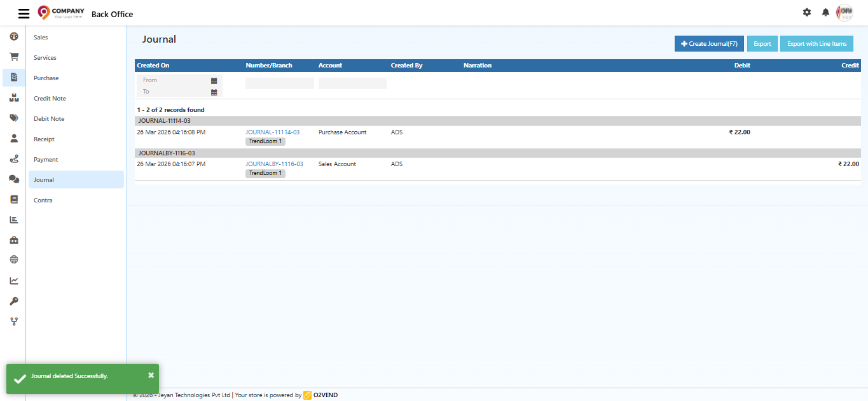This screenshot has height=401, width=868.
Task: Open settings gear in top bar
Action: 807,12
